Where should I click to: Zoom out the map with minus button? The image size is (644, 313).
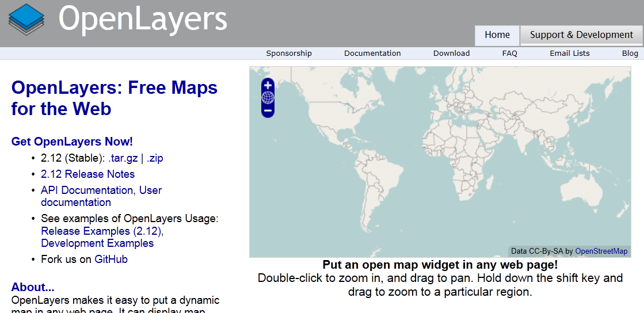[268, 110]
